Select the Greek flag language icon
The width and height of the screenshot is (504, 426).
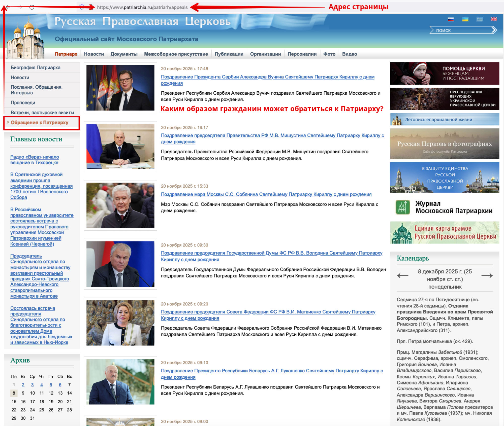point(479,19)
